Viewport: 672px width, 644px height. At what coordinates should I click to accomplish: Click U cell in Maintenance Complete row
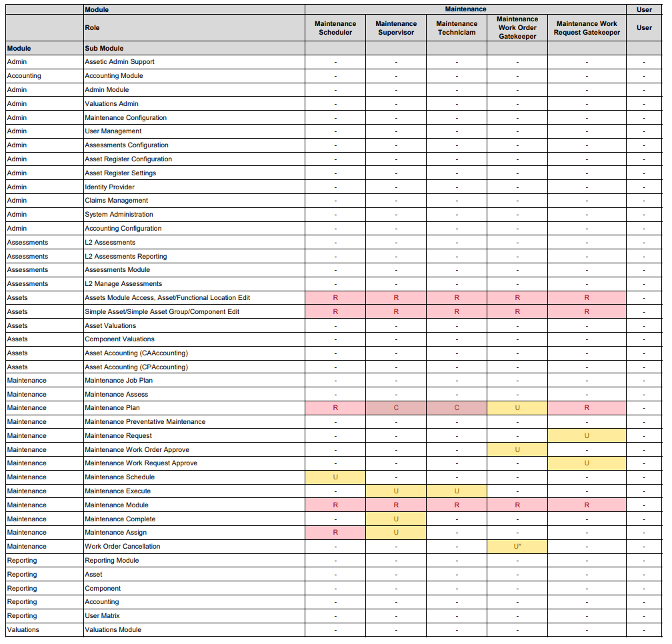coord(396,519)
